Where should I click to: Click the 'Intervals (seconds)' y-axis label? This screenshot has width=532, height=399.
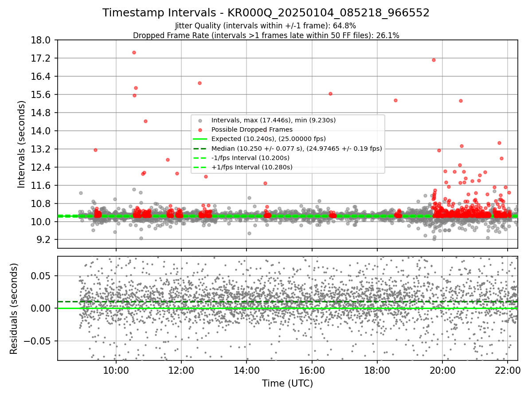21,144
